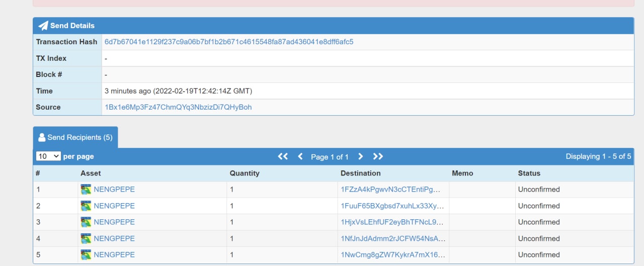Open source address 1Bx1e6Mp3Fz47 link

[178, 107]
